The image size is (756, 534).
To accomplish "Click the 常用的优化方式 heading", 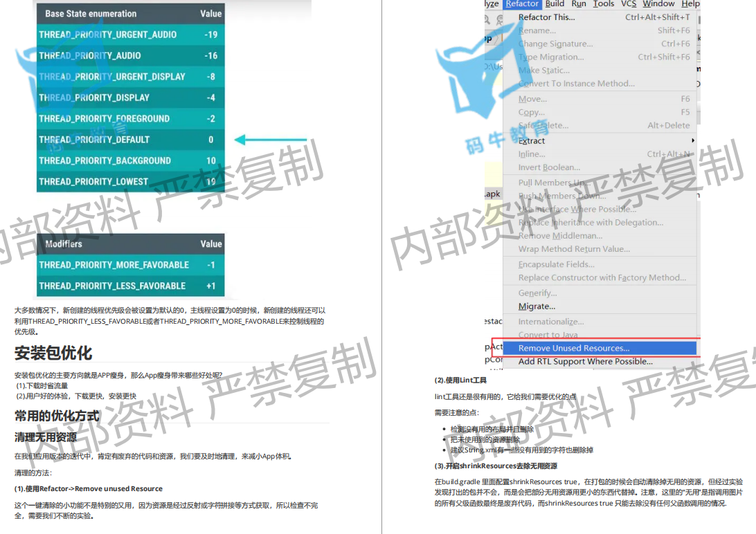I will [x=57, y=416].
